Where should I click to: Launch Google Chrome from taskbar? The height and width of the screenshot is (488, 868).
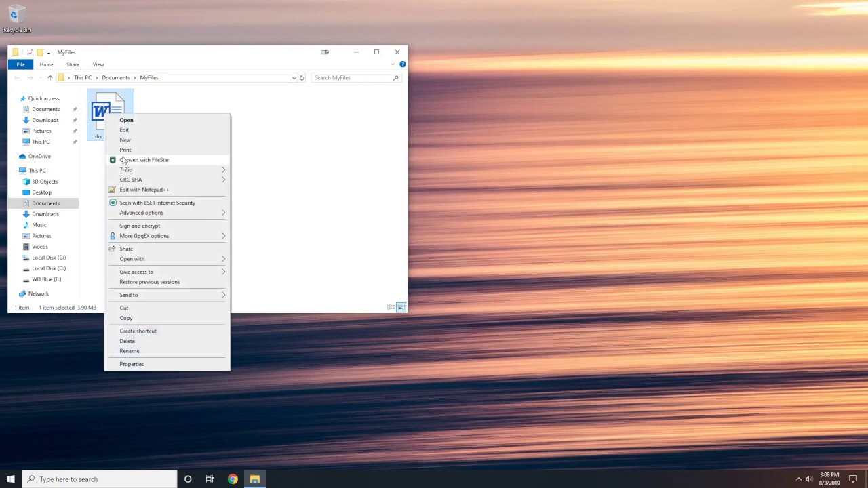[233, 479]
